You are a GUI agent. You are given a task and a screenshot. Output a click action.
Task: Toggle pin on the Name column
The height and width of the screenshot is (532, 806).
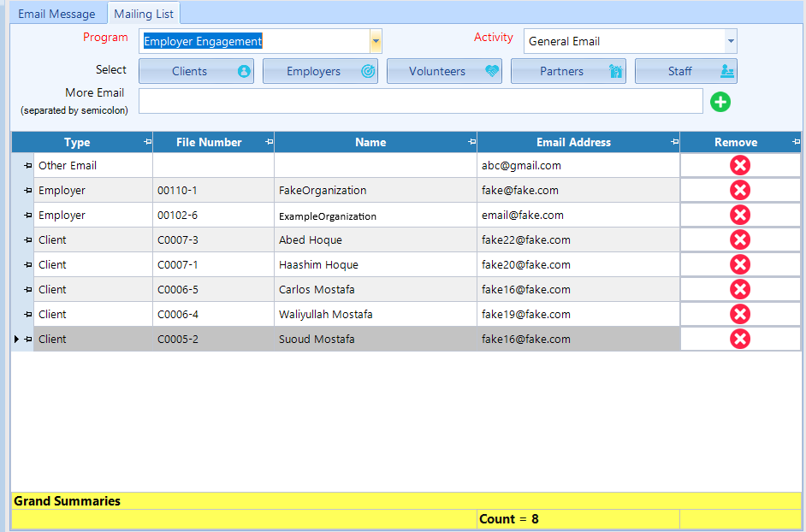(x=471, y=142)
